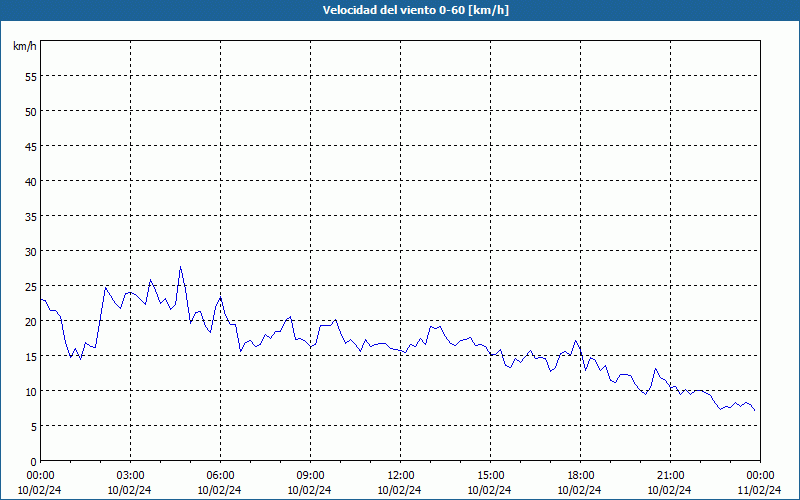Click the 20 value on the y-axis
The height and width of the screenshot is (500, 800).
pos(31,321)
